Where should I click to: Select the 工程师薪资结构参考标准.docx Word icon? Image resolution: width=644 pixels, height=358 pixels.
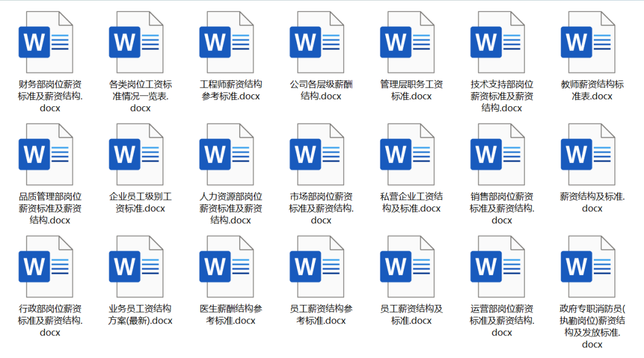(227, 42)
